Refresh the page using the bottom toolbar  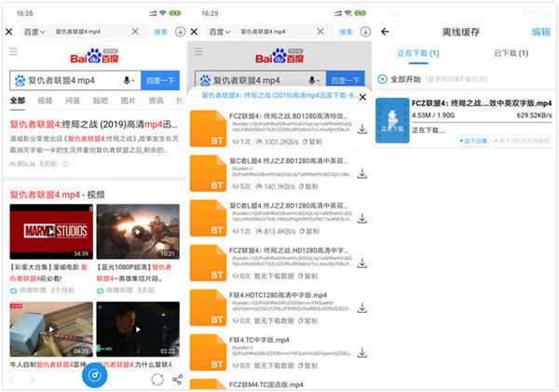point(157,380)
